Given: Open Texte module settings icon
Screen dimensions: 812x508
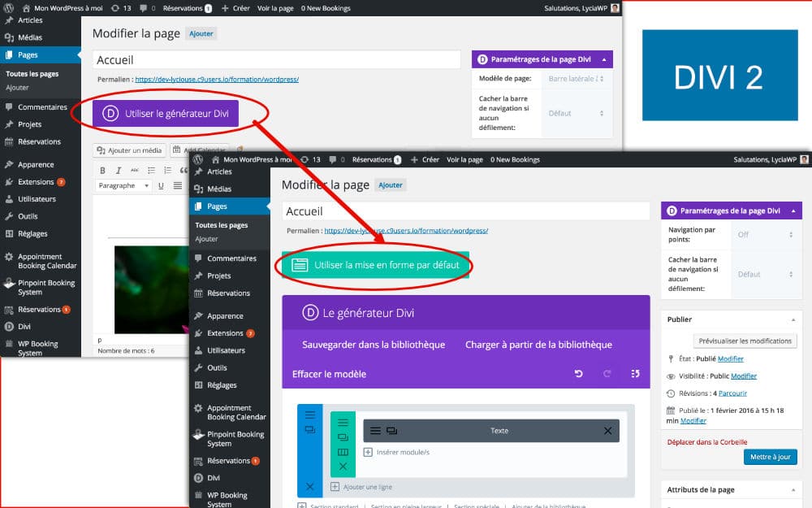Looking at the screenshot, I should click(x=375, y=431).
